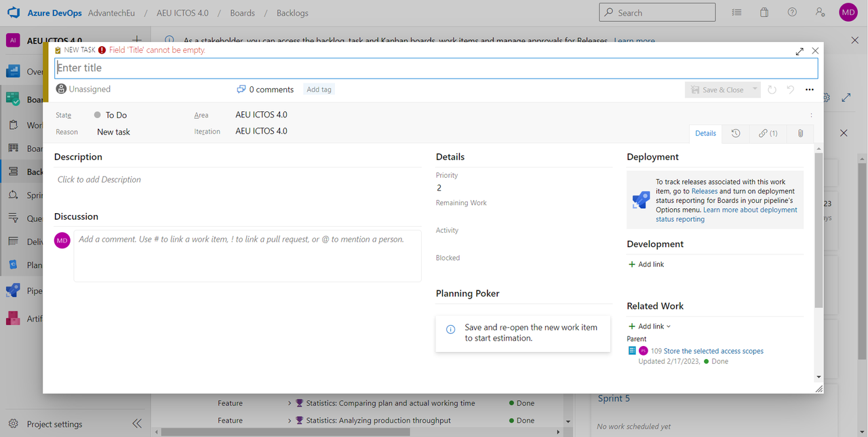Open the Boards kanban sidebar icon
868x437 pixels.
tap(14, 148)
